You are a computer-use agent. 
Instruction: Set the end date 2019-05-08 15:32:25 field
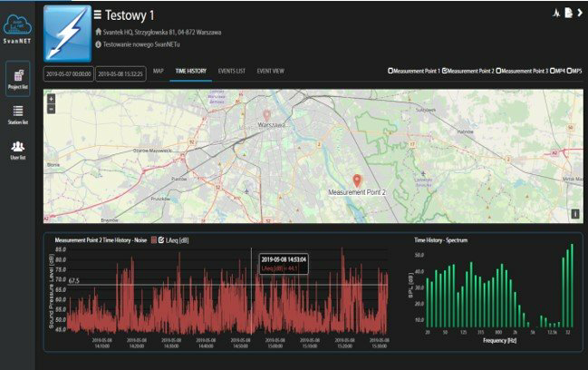pos(120,74)
